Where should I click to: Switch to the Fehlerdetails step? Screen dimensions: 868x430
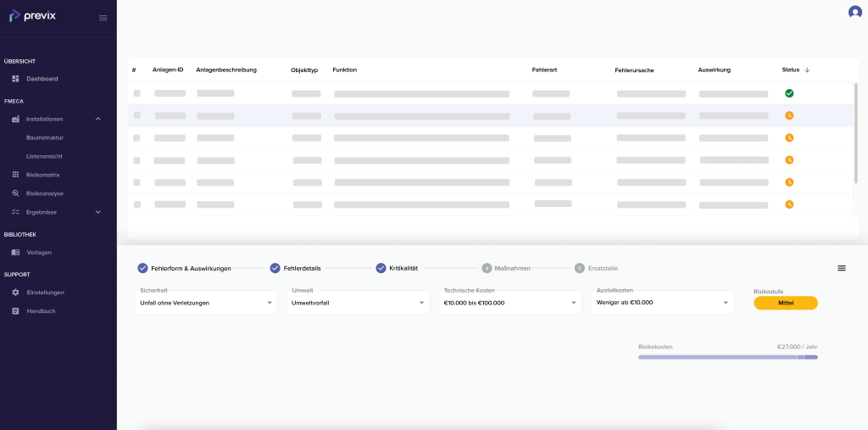tap(296, 268)
